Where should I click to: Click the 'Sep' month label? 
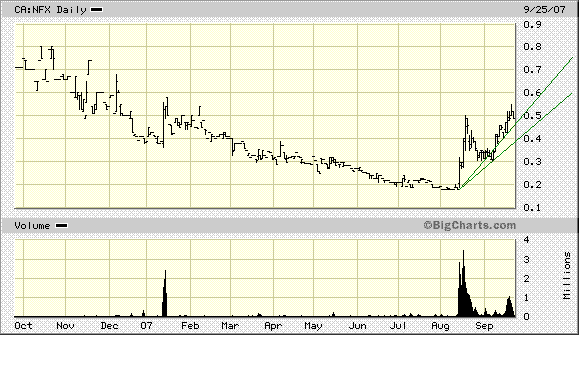point(484,326)
